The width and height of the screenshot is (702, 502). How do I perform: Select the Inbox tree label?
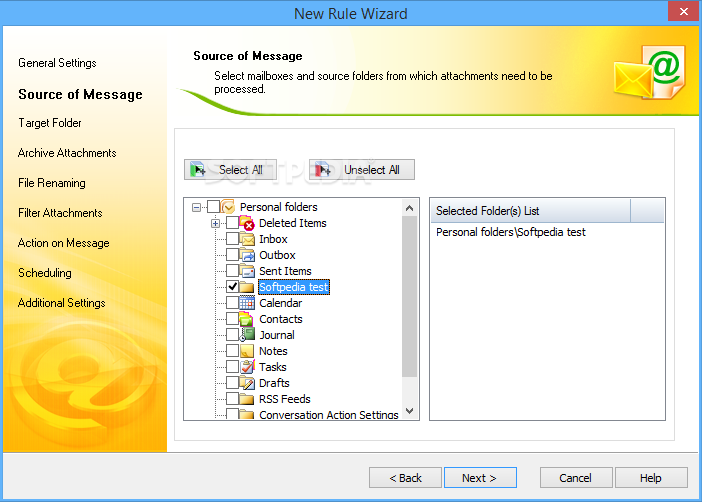(273, 239)
